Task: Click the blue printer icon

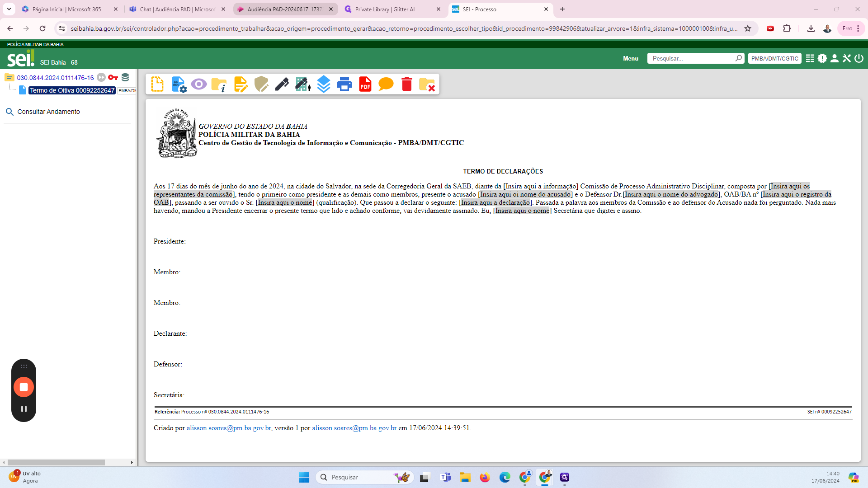Action: click(x=344, y=84)
